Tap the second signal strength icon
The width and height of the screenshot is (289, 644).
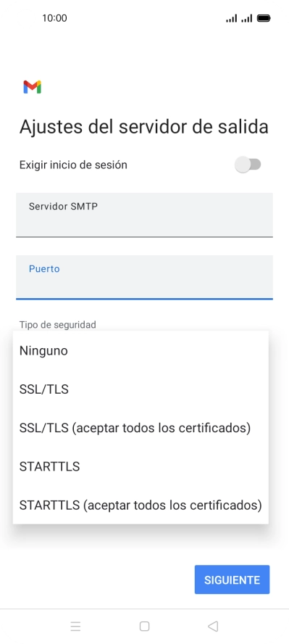pyautogui.click(x=246, y=18)
